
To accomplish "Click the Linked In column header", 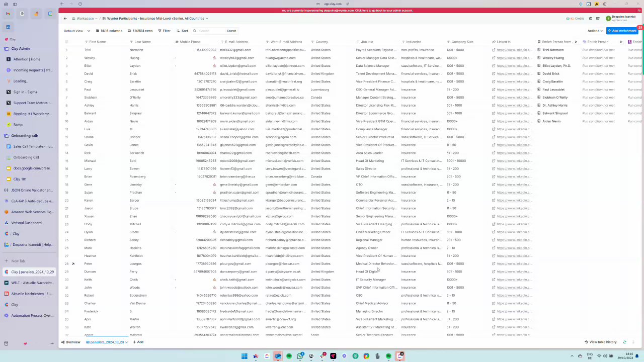I will [504, 42].
